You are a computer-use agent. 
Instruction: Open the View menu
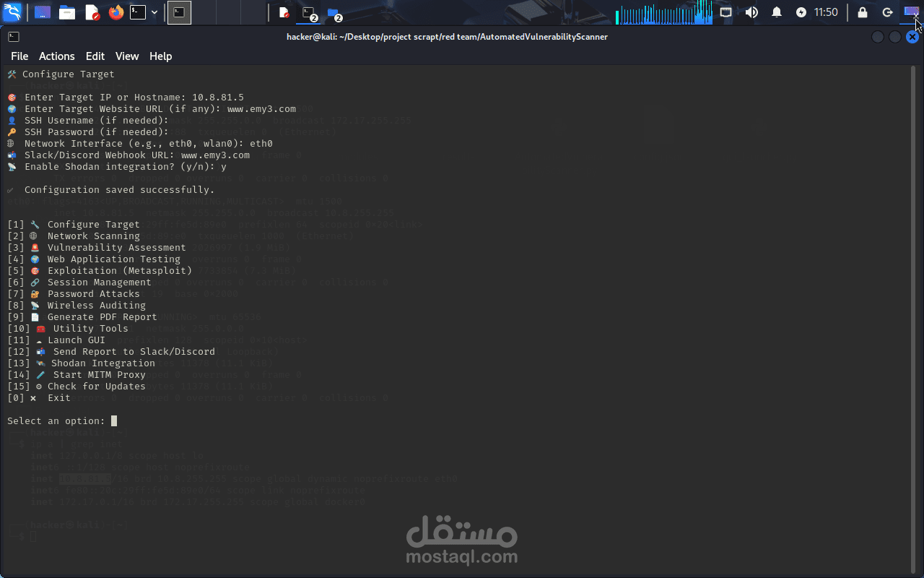pos(127,56)
